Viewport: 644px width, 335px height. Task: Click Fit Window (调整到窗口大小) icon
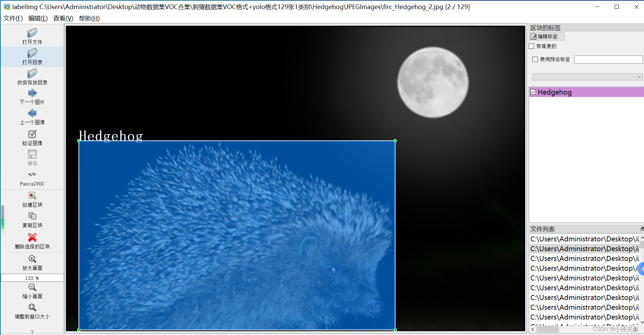[32, 307]
